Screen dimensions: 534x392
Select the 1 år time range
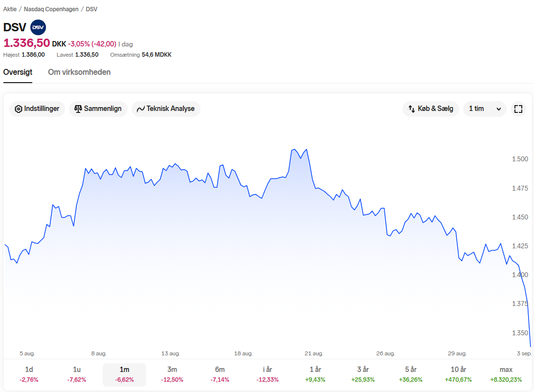click(315, 374)
